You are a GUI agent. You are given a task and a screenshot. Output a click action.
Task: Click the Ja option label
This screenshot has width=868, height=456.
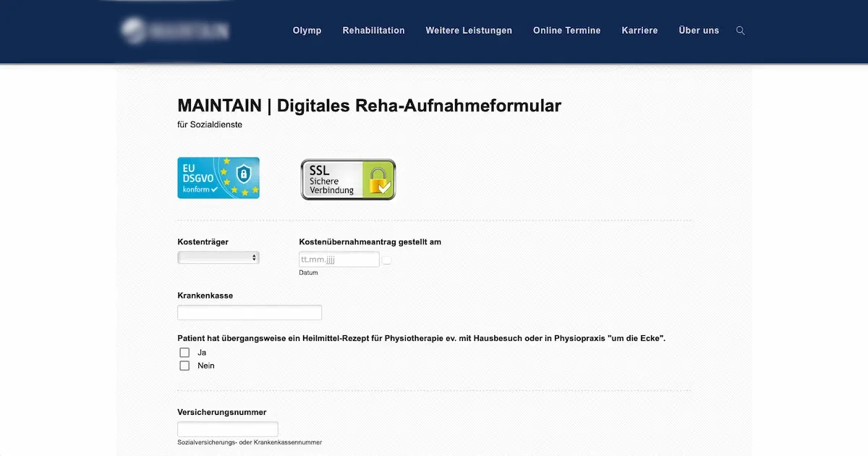point(202,353)
